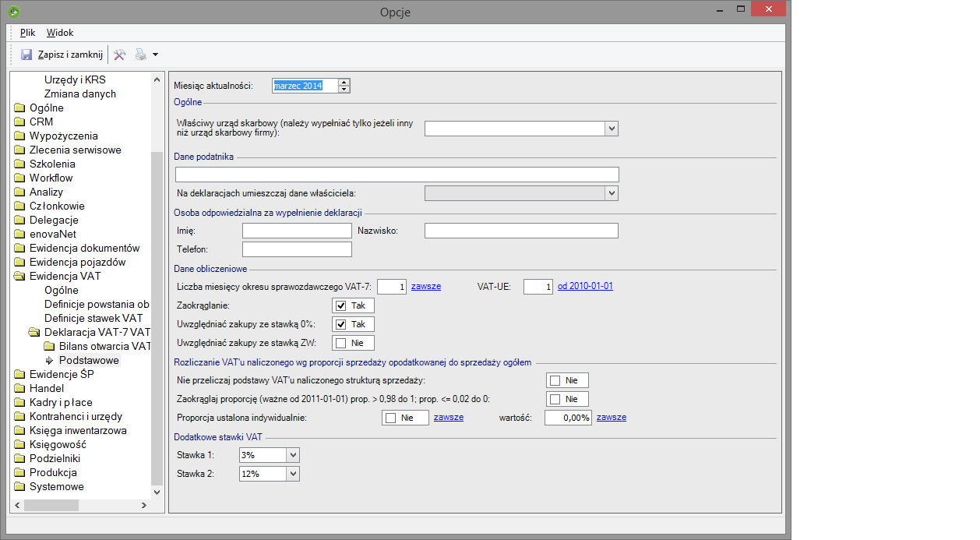
Task: Click the Bilans otwarcia VAT folder icon
Action: click(x=50, y=347)
